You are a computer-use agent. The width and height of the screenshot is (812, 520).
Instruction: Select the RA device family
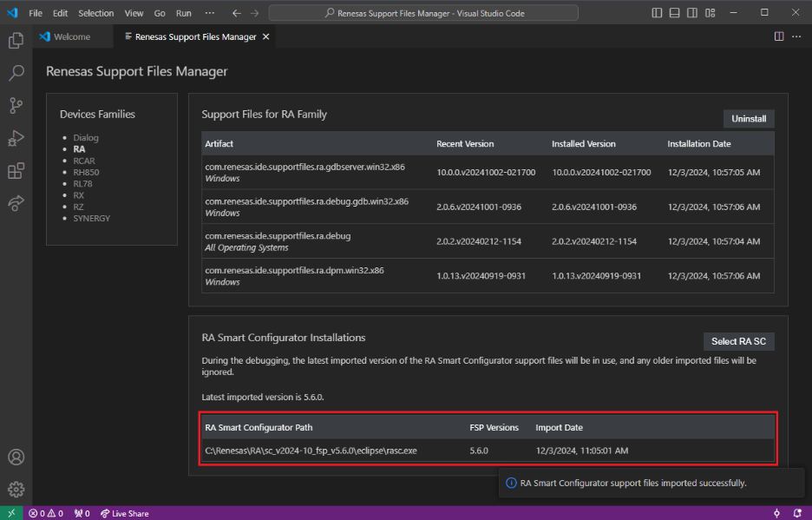[79, 148]
